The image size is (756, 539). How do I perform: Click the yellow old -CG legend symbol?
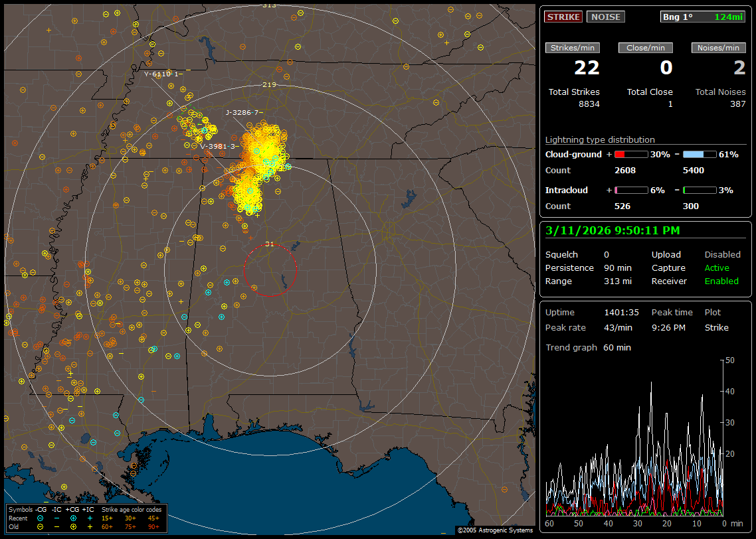pyautogui.click(x=41, y=526)
